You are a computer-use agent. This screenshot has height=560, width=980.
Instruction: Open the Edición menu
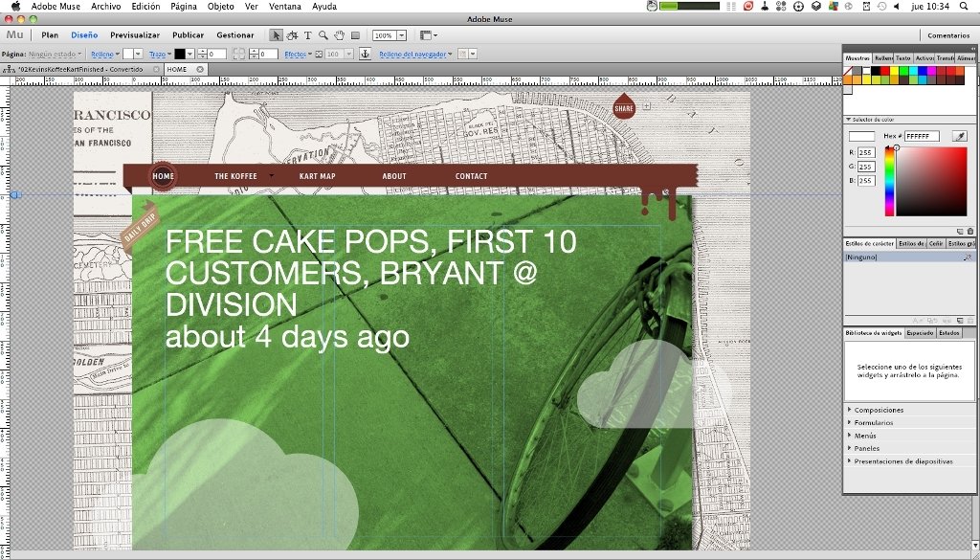145,7
